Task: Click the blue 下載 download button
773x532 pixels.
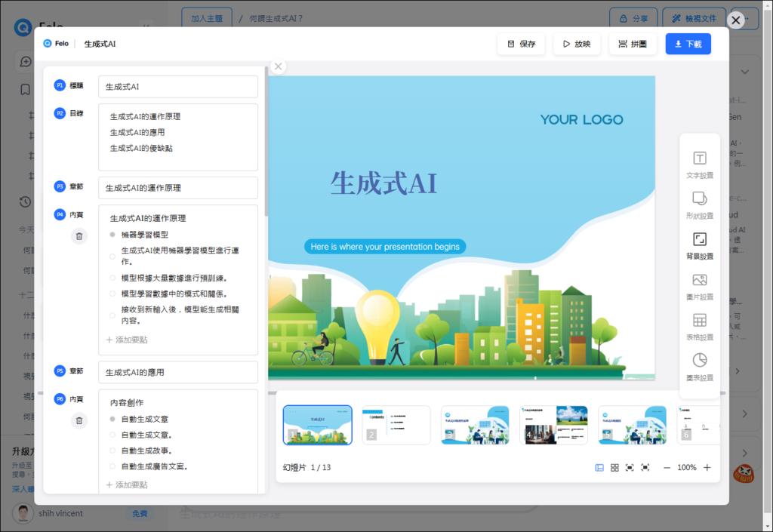Action: [688, 44]
